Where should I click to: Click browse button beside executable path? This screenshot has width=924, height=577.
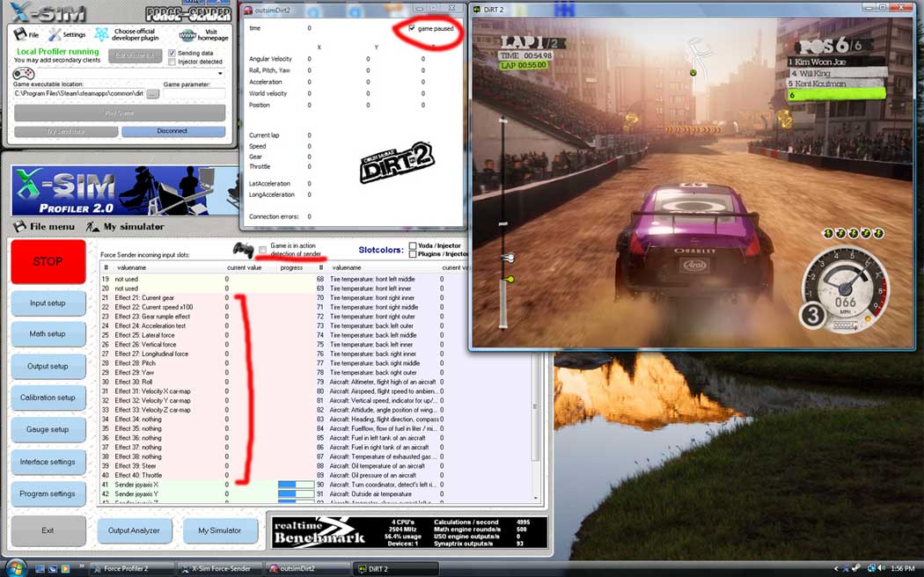(152, 94)
